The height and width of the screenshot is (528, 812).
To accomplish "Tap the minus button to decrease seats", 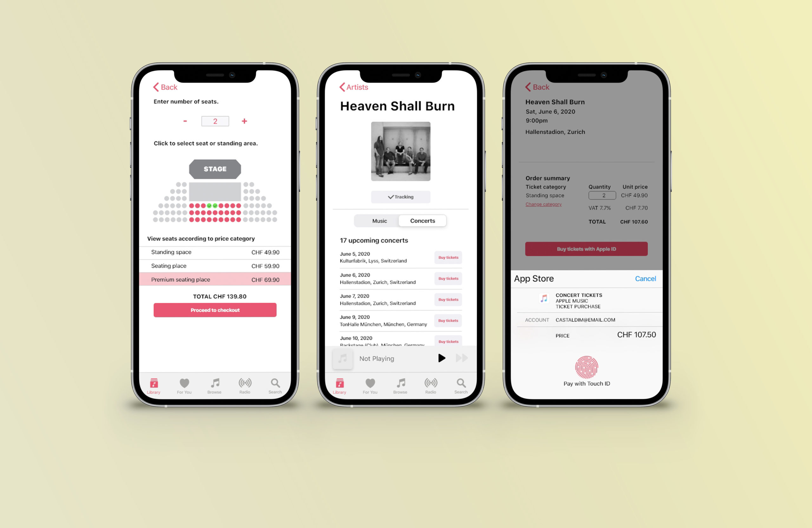I will coord(185,121).
